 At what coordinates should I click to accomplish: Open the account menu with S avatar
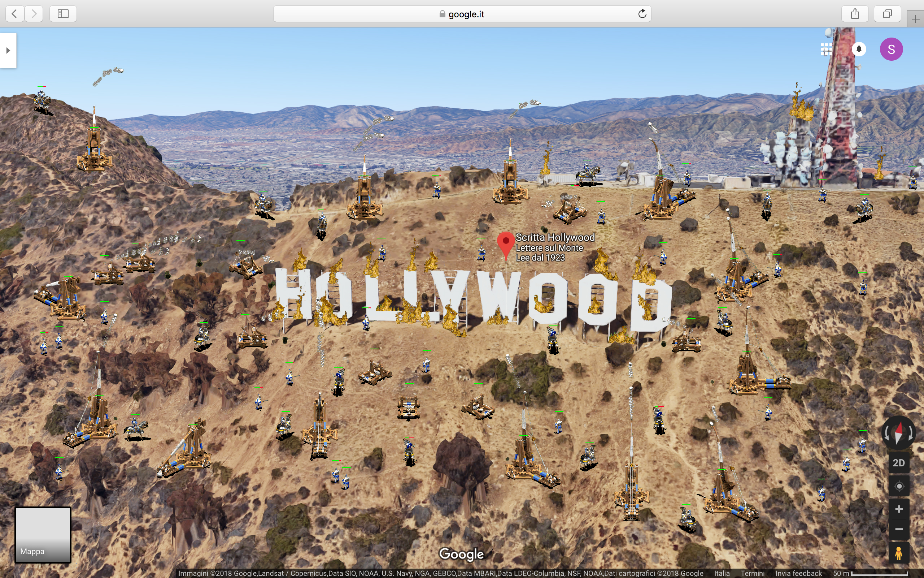click(891, 49)
